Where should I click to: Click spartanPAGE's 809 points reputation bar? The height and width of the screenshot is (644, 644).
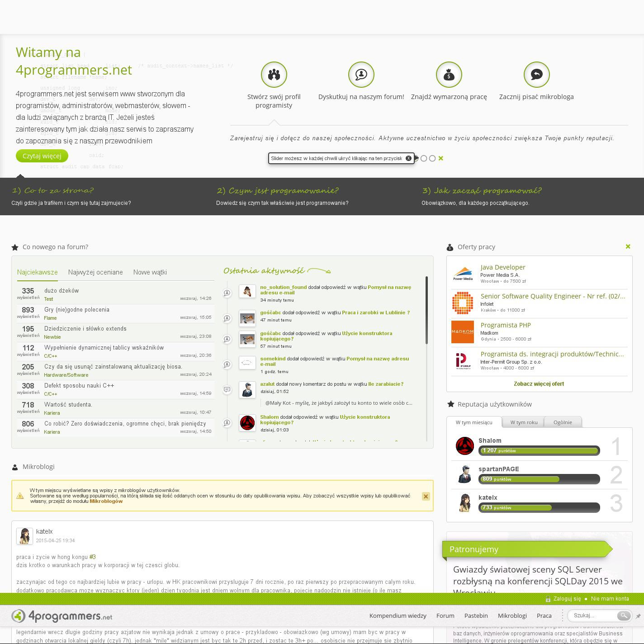[539, 479]
